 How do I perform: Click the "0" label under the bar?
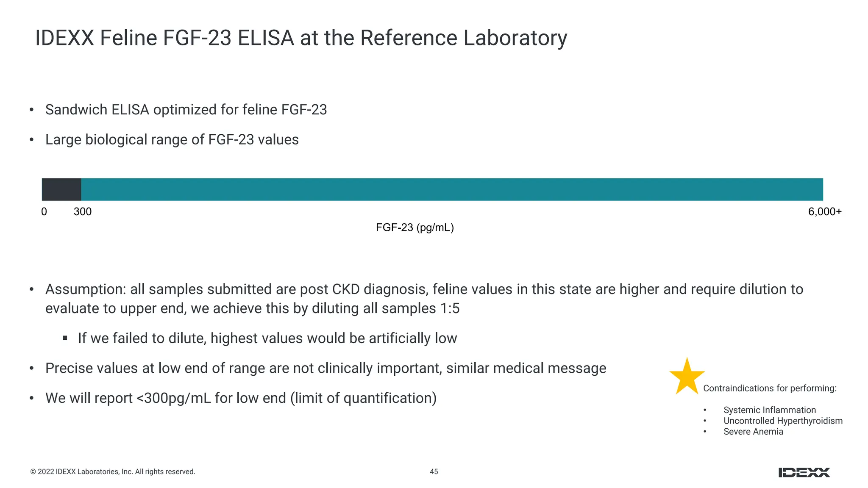click(x=44, y=212)
